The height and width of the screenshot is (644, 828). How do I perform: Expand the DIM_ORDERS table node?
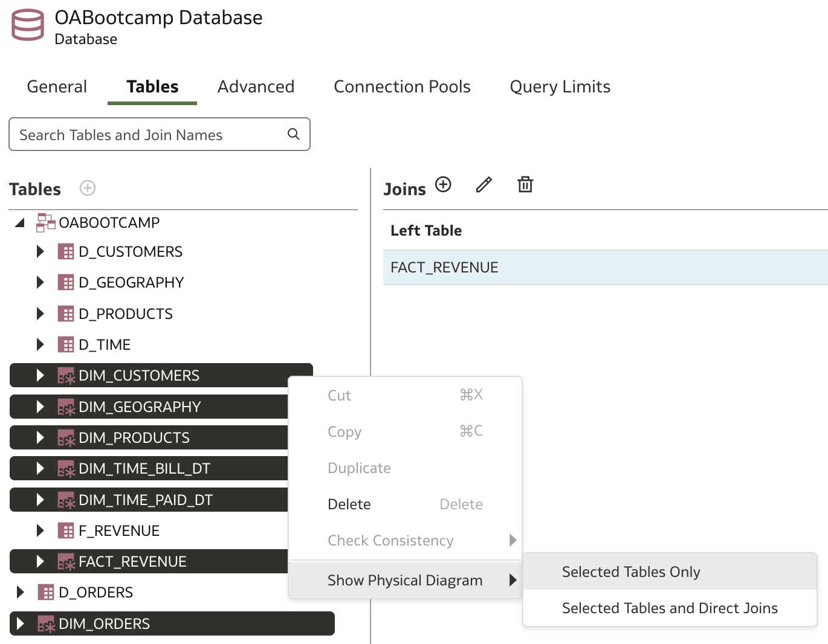(20, 623)
